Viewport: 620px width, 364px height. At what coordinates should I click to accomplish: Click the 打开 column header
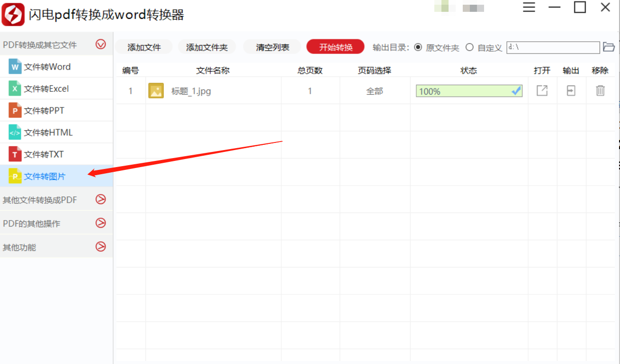(x=542, y=71)
